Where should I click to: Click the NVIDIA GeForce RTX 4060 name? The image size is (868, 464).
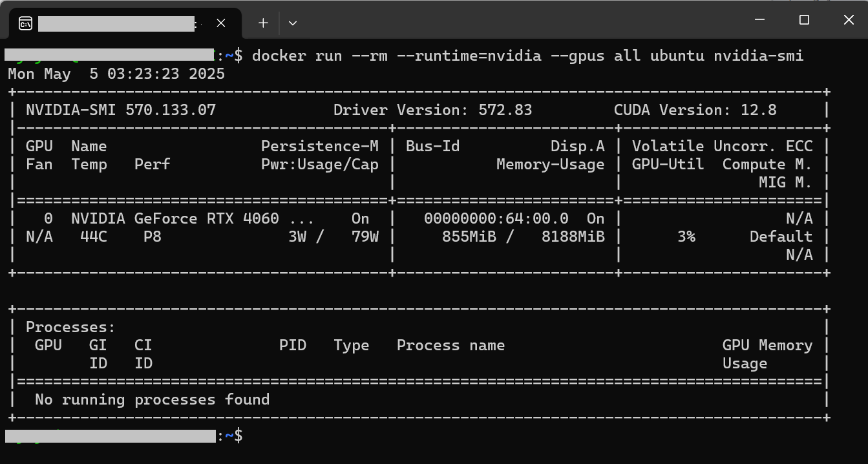point(175,218)
